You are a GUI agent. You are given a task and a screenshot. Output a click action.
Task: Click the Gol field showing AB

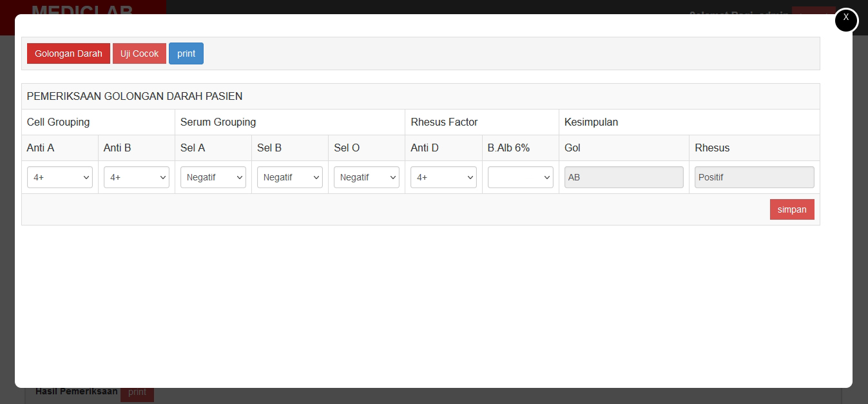click(624, 177)
